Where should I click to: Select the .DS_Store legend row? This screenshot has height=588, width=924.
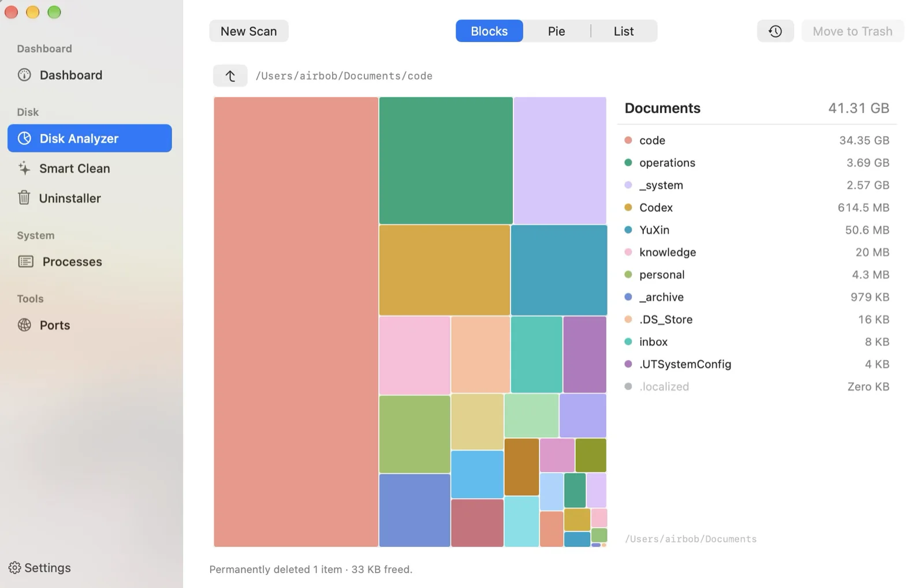coord(757,319)
